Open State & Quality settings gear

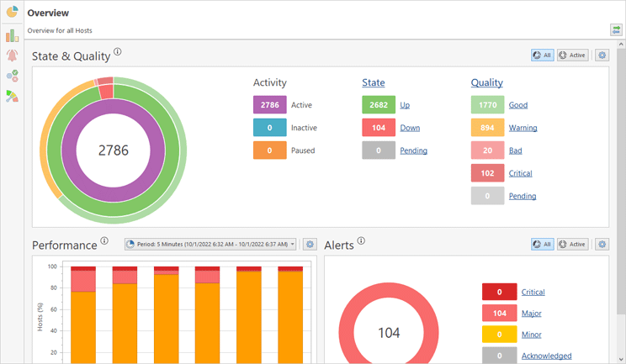602,55
